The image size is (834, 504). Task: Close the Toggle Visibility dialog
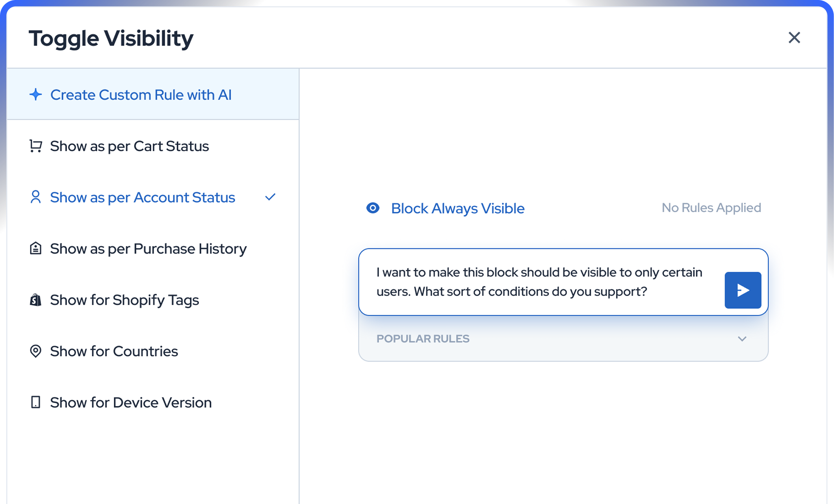794,38
